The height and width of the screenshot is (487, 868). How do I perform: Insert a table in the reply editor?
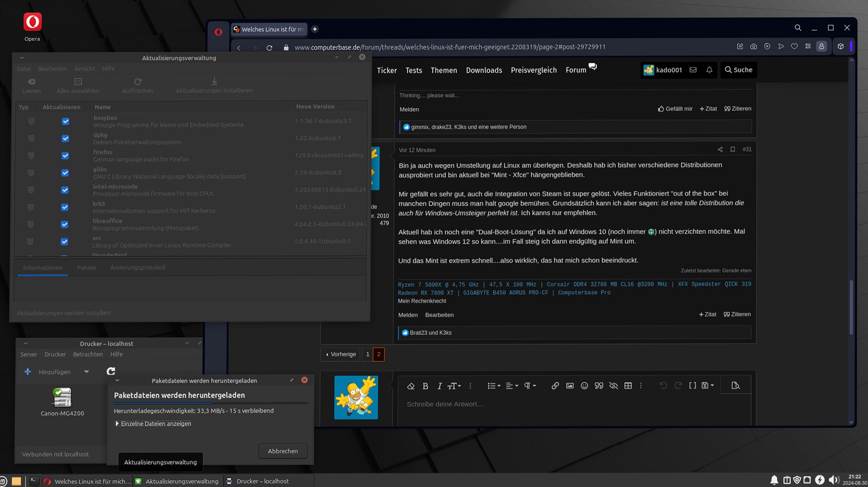(x=628, y=386)
